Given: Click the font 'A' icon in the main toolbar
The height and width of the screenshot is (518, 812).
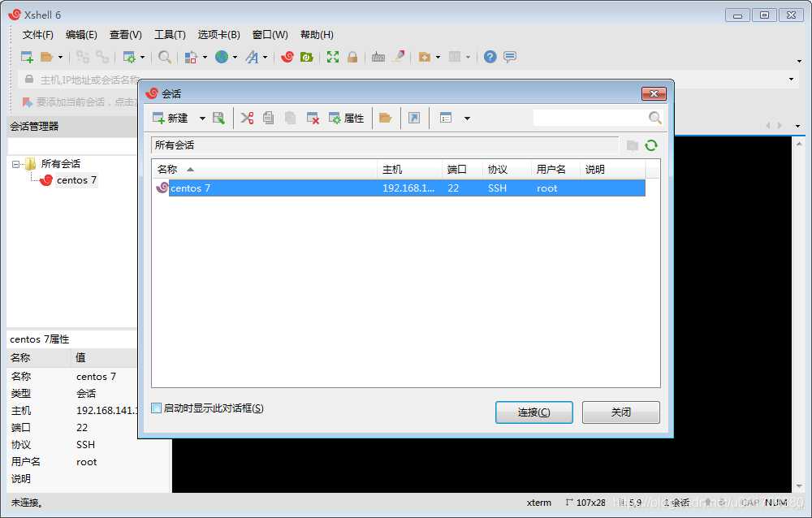Looking at the screenshot, I should coord(253,57).
